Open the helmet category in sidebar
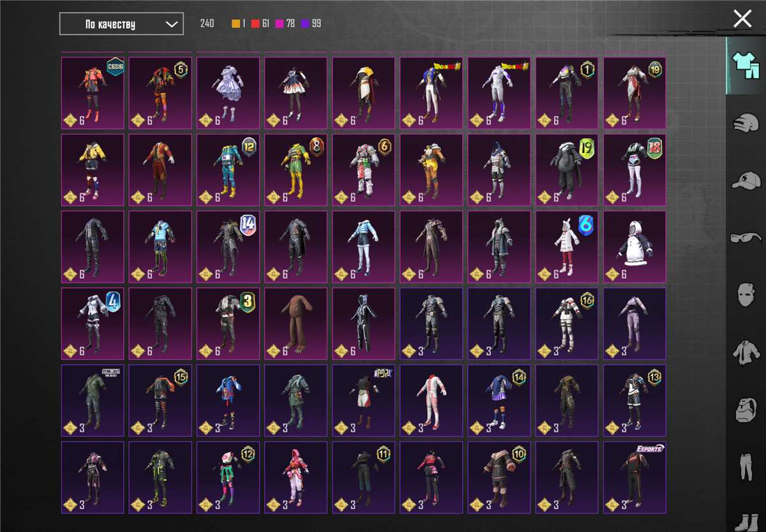 pos(744,124)
